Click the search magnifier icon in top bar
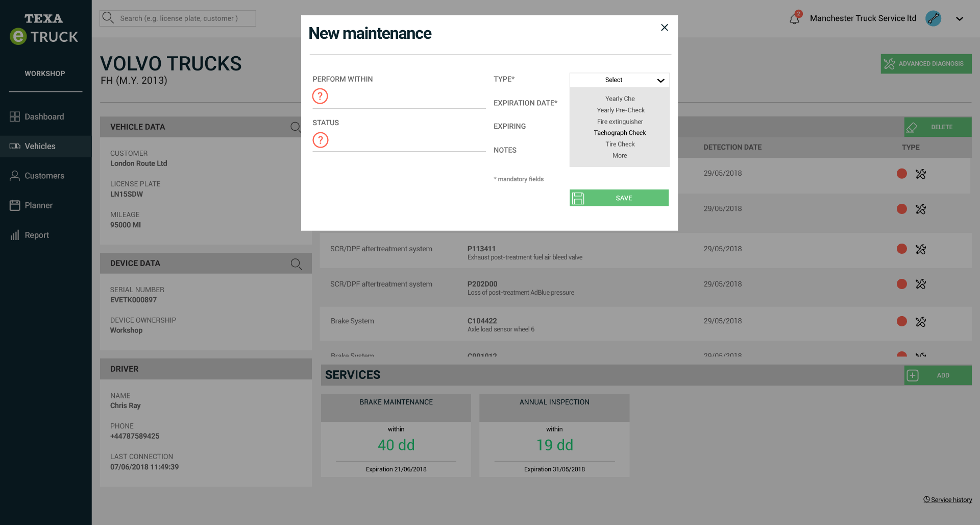This screenshot has height=525, width=980. tap(108, 18)
